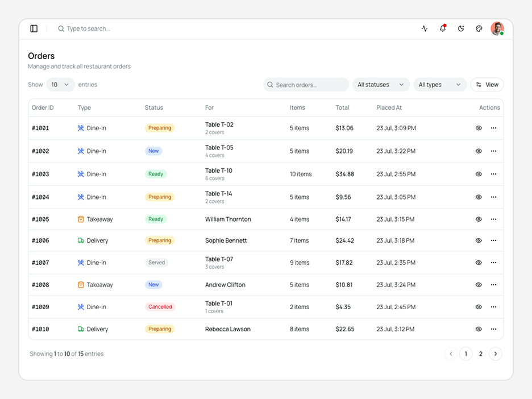The image size is (532, 399).
Task: Select pagination page 1
Action: (x=466, y=354)
